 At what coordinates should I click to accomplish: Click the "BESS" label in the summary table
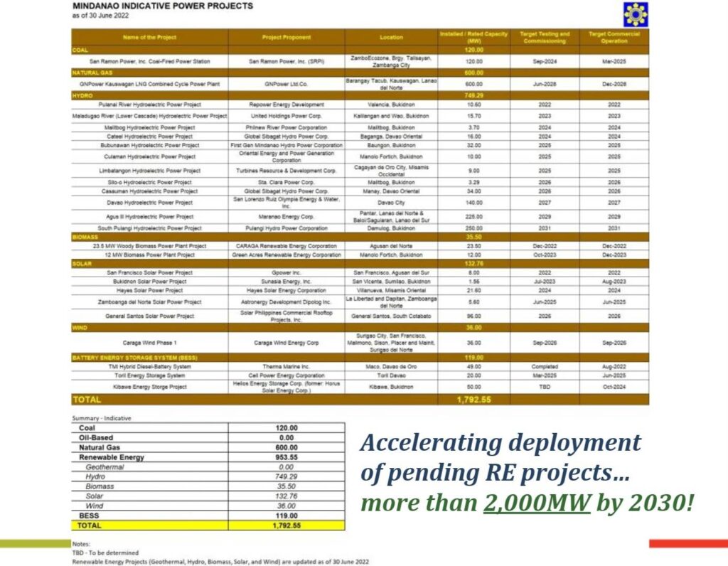click(x=89, y=516)
